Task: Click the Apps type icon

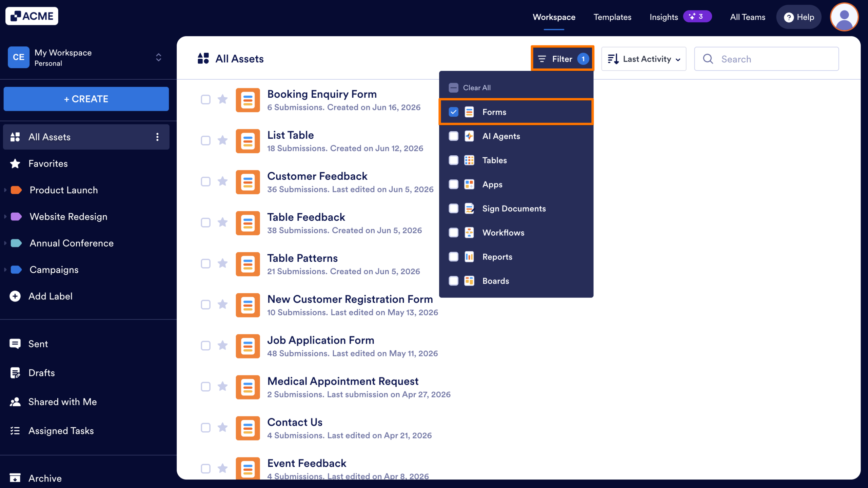Action: click(469, 184)
